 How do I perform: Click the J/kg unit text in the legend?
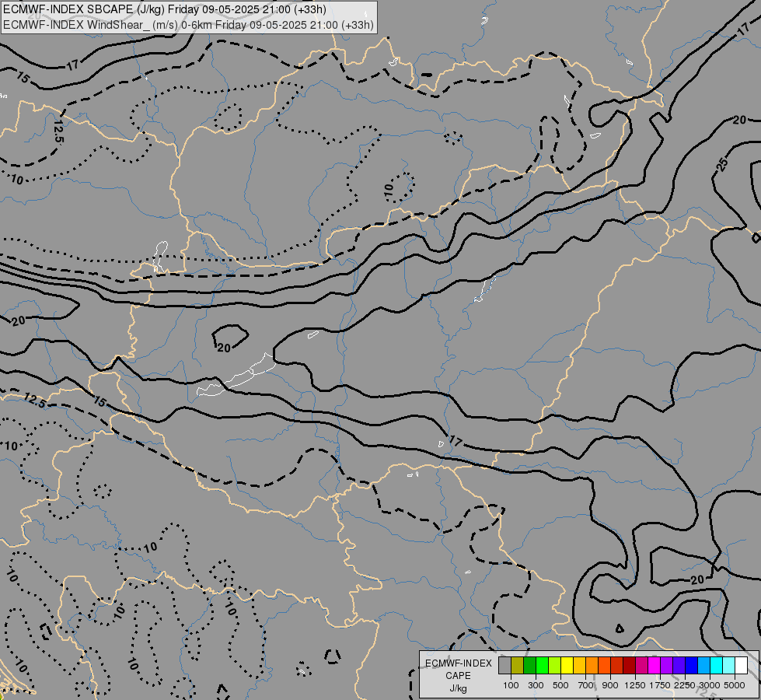(458, 688)
